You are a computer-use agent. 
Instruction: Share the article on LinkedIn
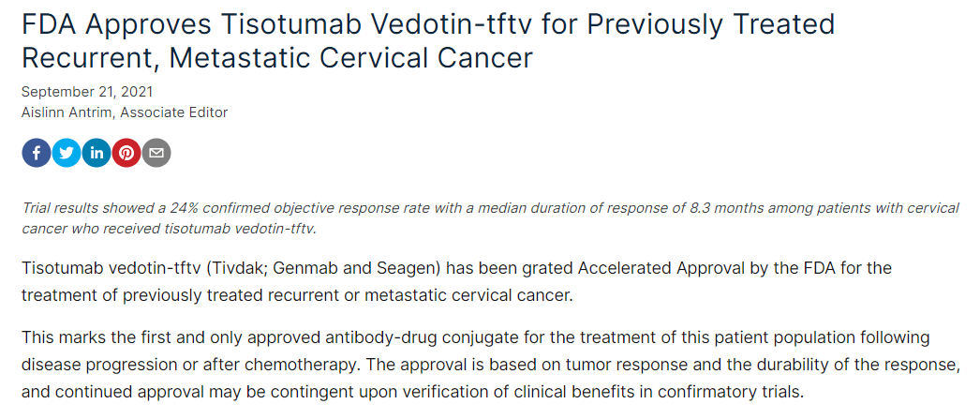(x=97, y=153)
